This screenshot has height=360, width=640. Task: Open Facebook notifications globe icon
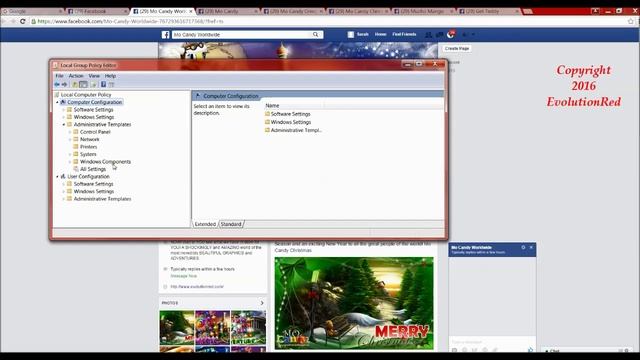click(x=451, y=35)
